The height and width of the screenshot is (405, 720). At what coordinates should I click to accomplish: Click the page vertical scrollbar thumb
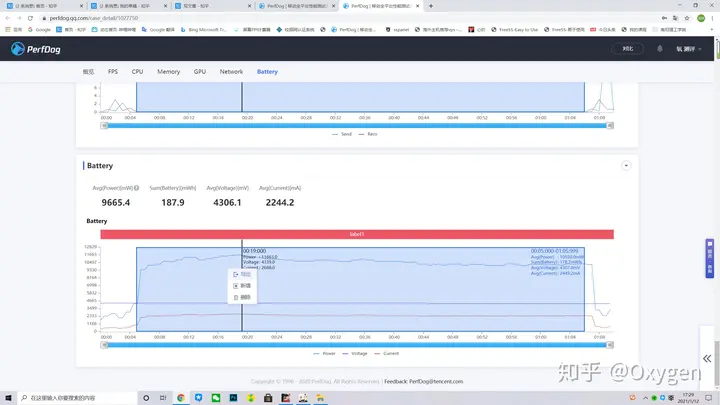coord(717,361)
